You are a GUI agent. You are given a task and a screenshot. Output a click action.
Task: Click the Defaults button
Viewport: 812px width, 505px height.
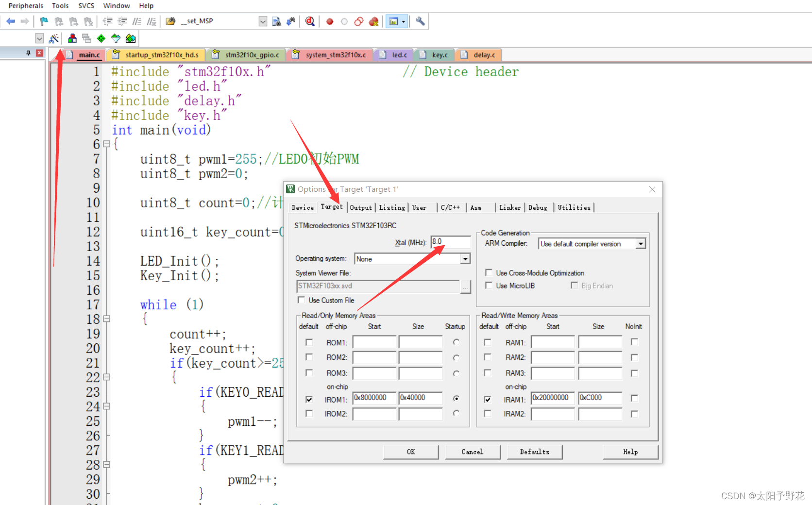[x=535, y=452]
